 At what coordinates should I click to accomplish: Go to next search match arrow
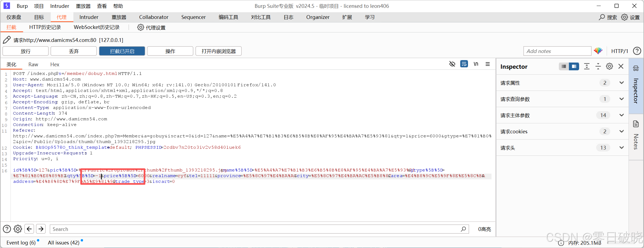pyautogui.click(x=41, y=229)
